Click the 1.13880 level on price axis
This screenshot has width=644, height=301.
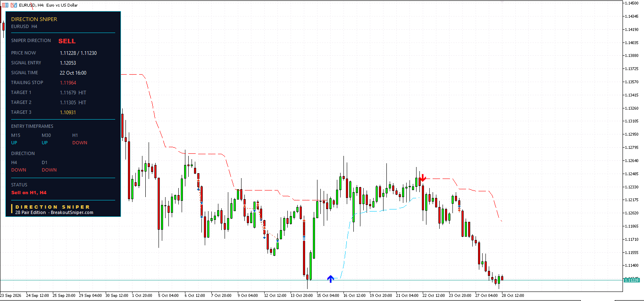click(x=632, y=56)
